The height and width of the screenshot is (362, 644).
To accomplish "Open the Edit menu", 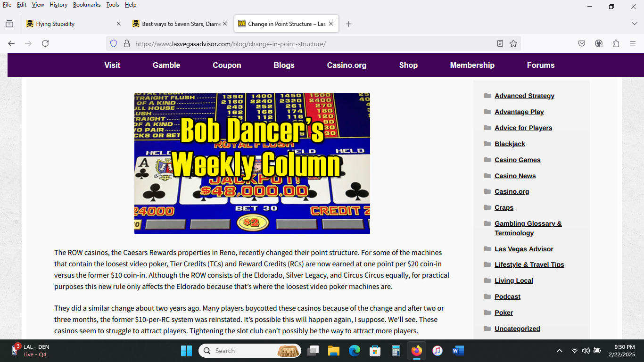I will [x=22, y=5].
